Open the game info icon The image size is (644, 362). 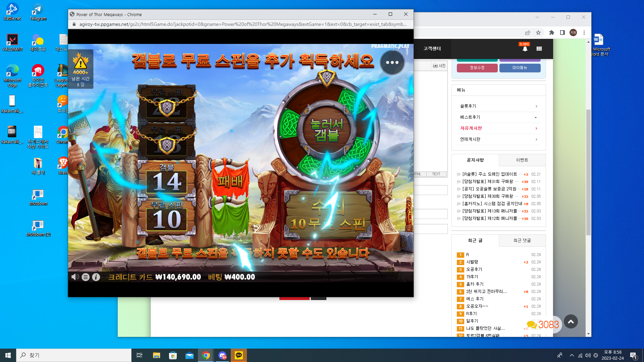[96, 277]
